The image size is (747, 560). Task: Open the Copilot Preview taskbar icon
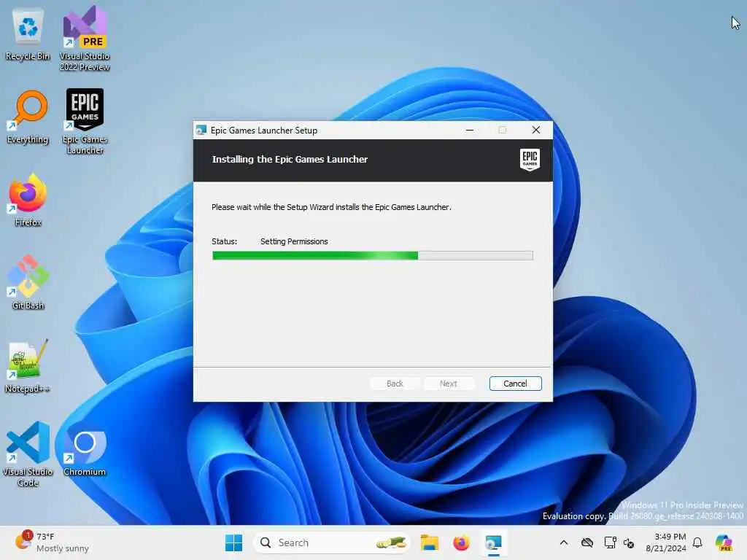724,542
